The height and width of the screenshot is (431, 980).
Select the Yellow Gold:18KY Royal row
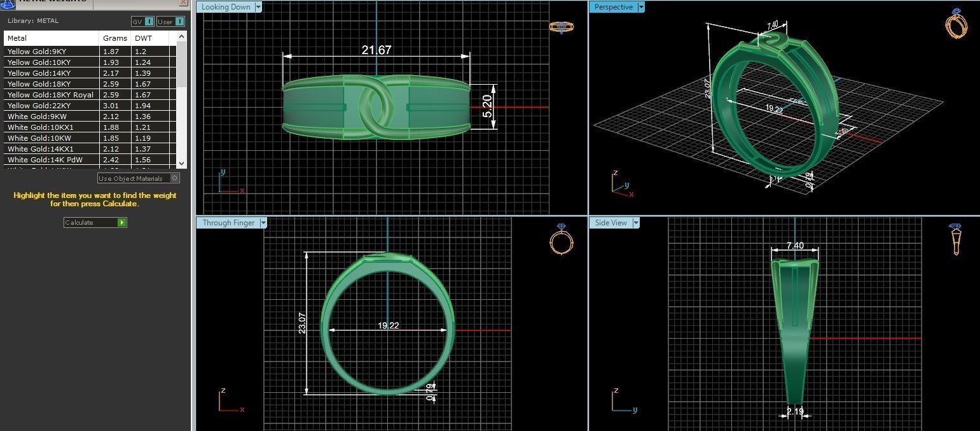(90, 95)
